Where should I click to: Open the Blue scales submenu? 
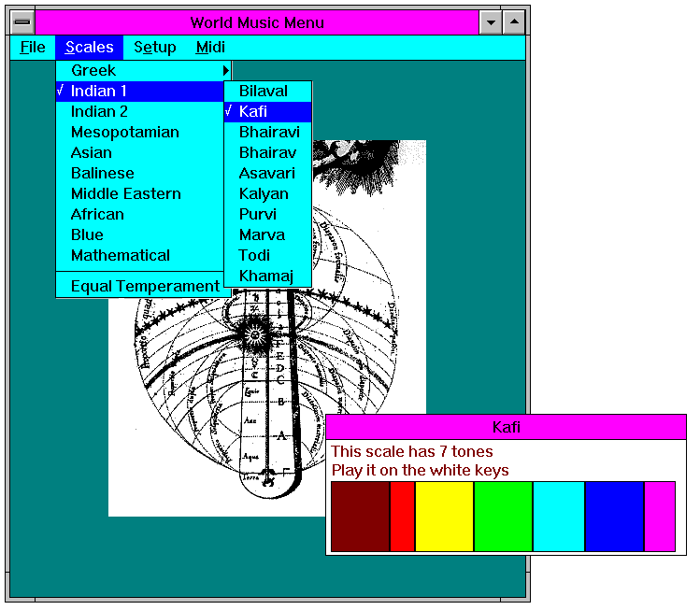[x=140, y=234]
